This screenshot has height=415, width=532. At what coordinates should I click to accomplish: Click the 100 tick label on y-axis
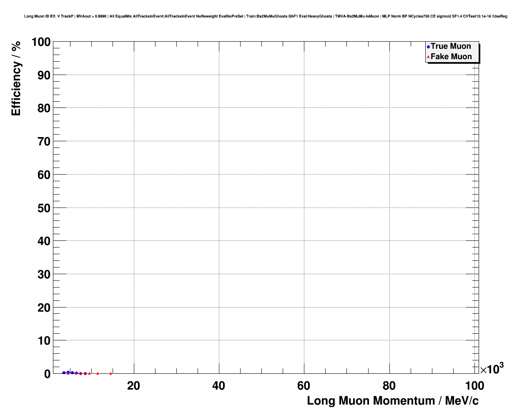tap(40, 42)
